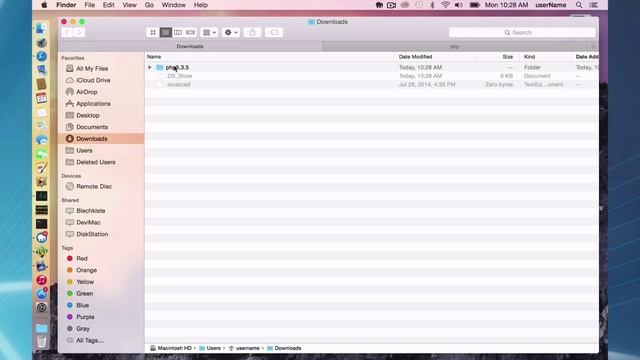The image size is (640, 360).
Task: Select list view button in toolbar
Action: click(x=165, y=32)
